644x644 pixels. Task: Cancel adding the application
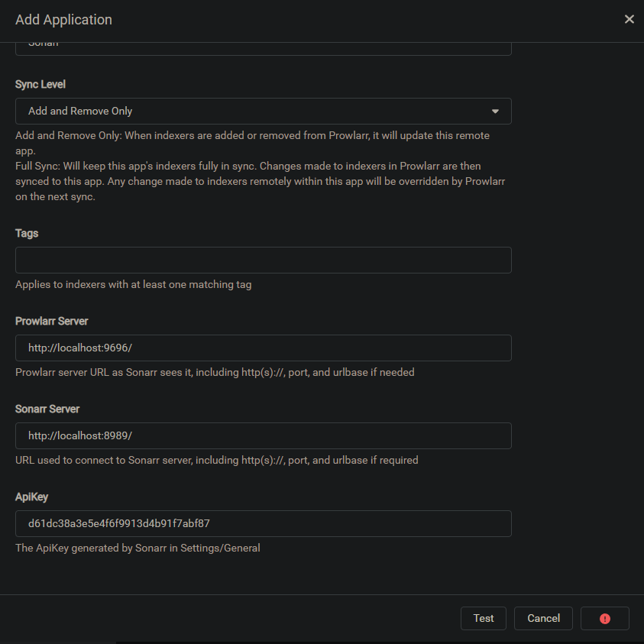[543, 618]
